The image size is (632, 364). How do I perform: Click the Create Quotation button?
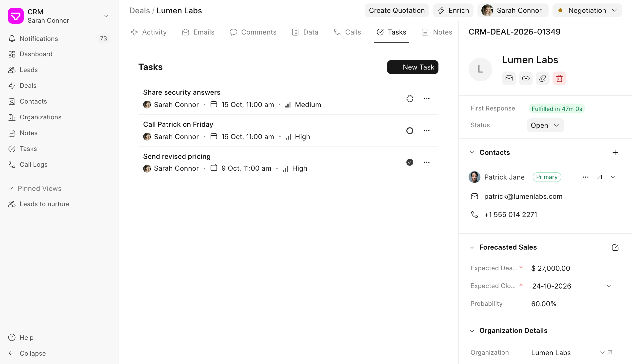point(396,11)
